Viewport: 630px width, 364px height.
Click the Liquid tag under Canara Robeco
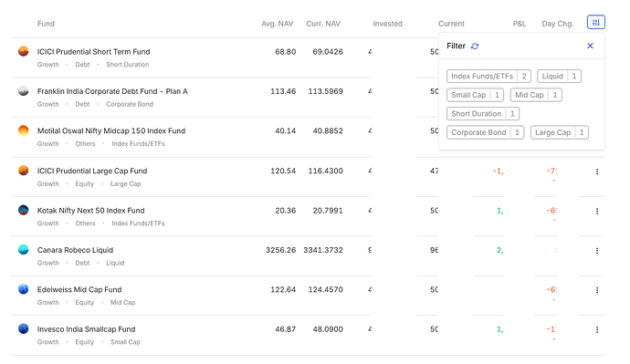pos(115,263)
